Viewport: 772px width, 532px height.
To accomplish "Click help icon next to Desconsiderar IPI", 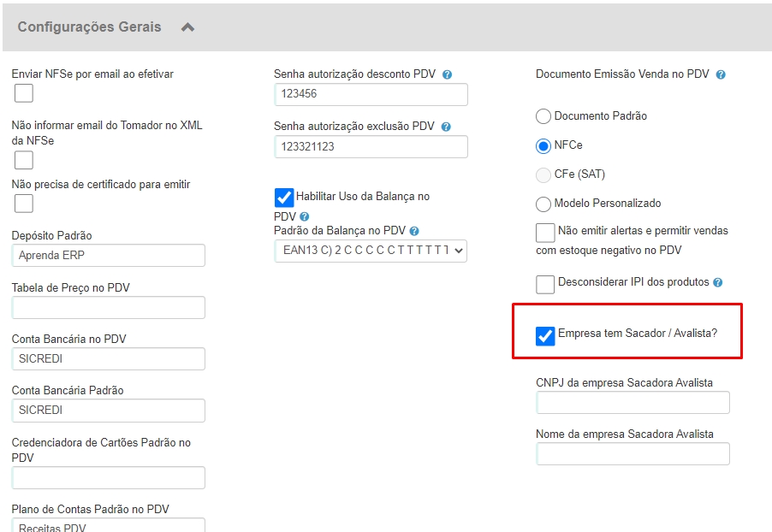I will (717, 282).
